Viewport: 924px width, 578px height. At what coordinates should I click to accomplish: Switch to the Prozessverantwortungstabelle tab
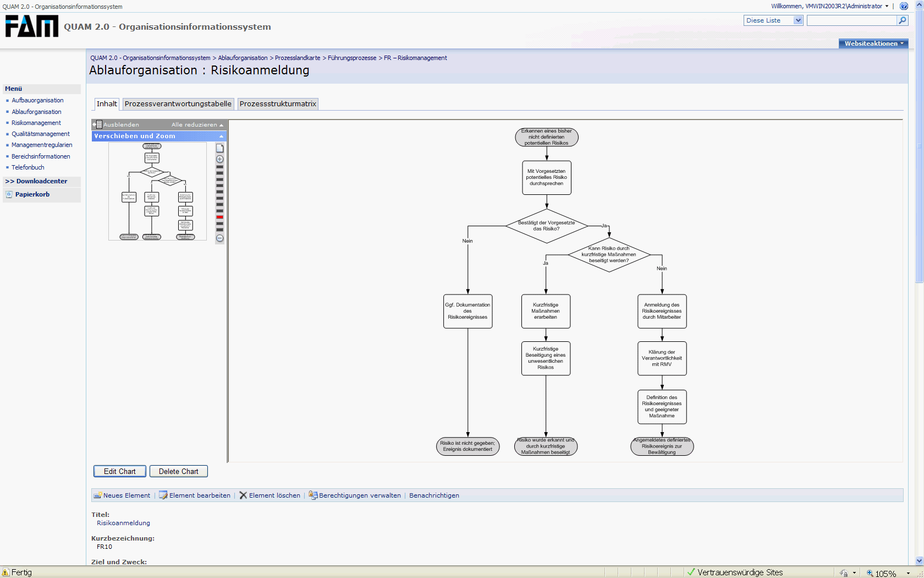click(x=178, y=103)
